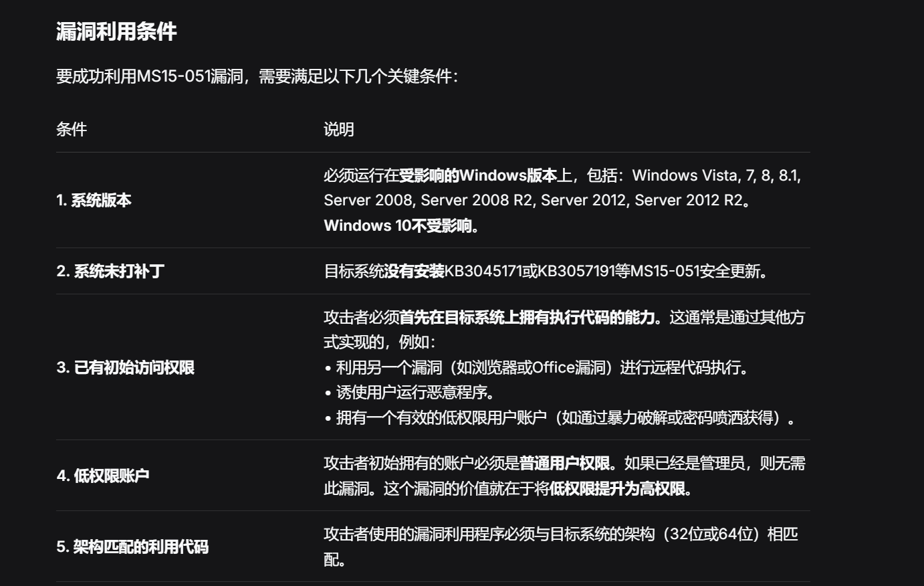This screenshot has width=924, height=586.
Task: Click the line starting Server 2008, Server 2008 R2
Action: (538, 200)
